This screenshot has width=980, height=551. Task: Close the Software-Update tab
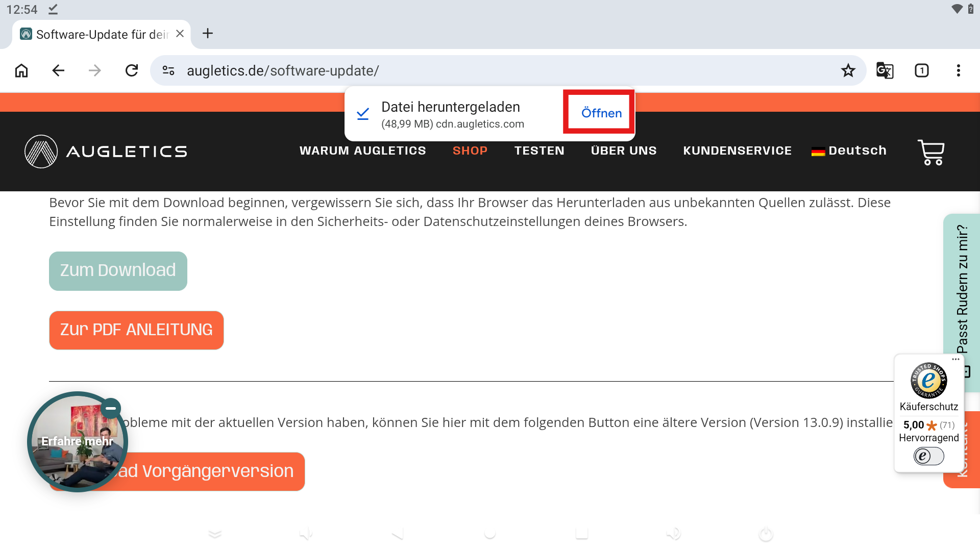[180, 34]
